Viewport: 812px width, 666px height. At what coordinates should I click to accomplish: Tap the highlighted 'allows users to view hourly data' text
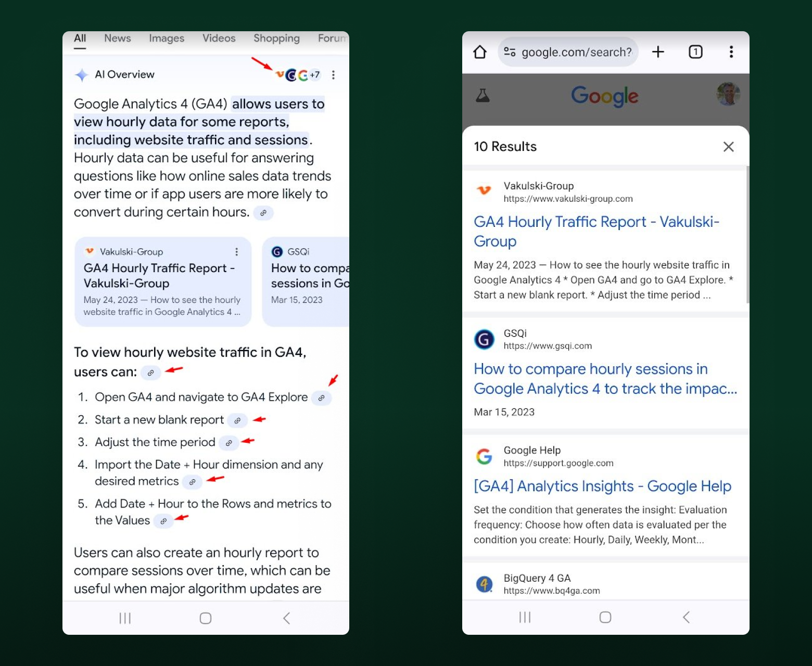[199, 122]
